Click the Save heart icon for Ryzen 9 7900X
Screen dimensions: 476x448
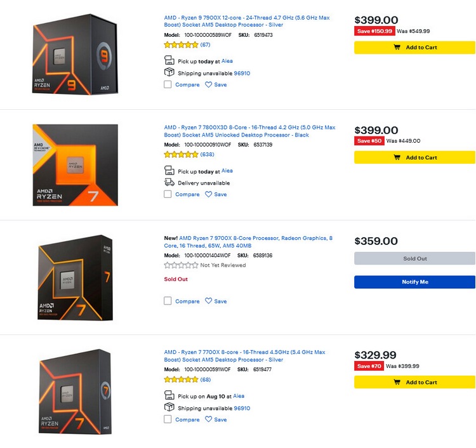[208, 84]
